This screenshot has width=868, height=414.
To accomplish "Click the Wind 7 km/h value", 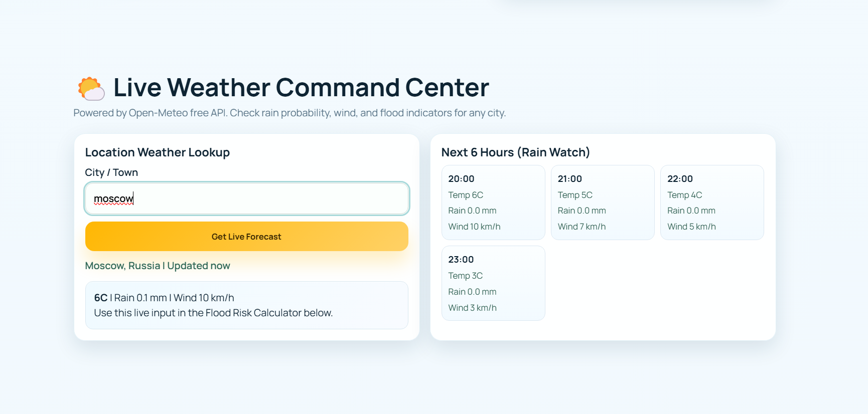I will pos(582,227).
